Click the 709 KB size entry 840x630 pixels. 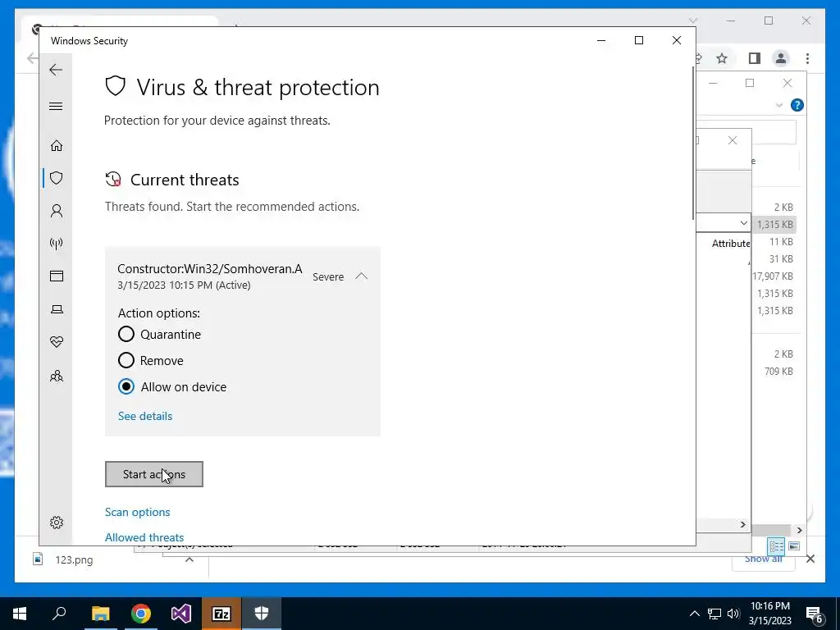(x=778, y=372)
